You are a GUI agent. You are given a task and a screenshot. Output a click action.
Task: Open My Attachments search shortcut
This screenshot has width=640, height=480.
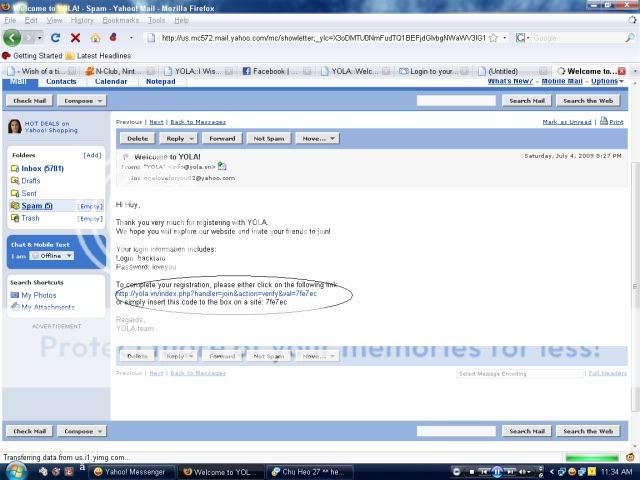48,307
